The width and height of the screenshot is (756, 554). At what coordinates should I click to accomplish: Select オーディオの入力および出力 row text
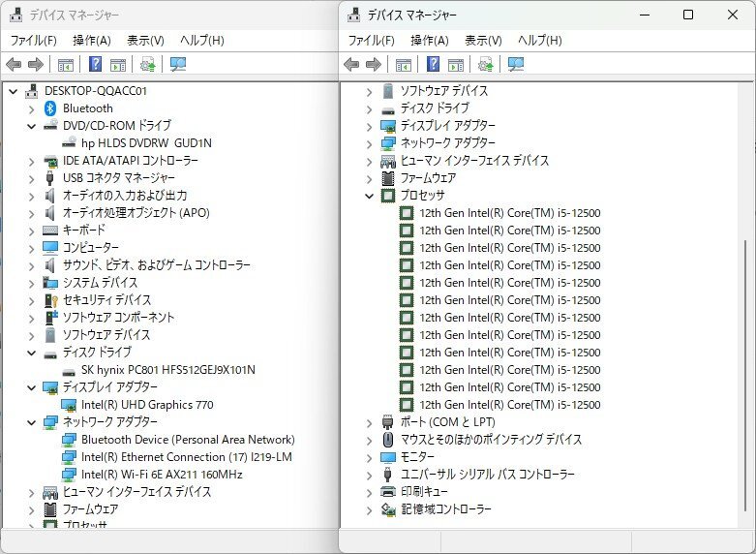[125, 196]
